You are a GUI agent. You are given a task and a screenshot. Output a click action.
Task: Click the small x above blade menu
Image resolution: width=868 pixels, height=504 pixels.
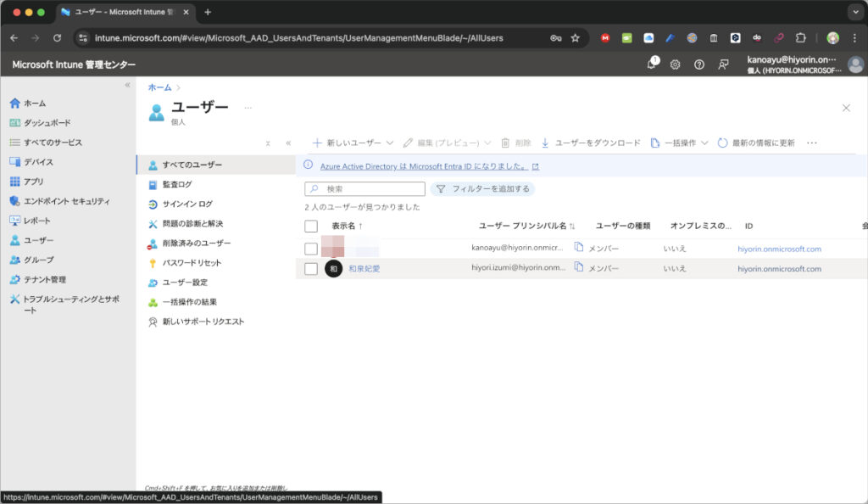[268, 143]
